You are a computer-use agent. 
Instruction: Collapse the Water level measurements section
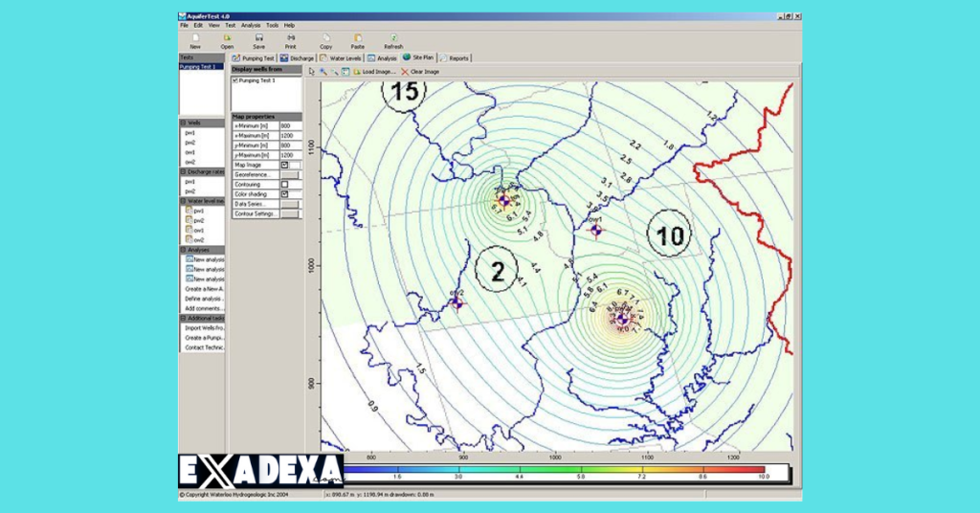(184, 201)
